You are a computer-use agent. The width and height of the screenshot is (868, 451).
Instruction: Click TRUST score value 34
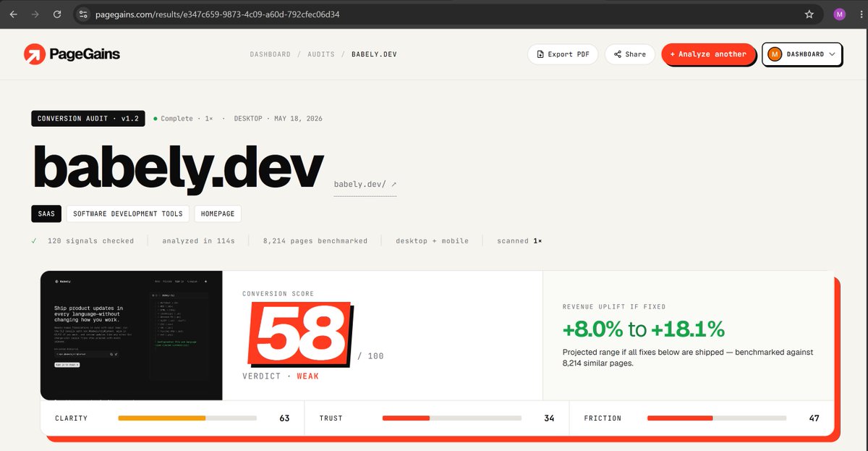pos(550,418)
